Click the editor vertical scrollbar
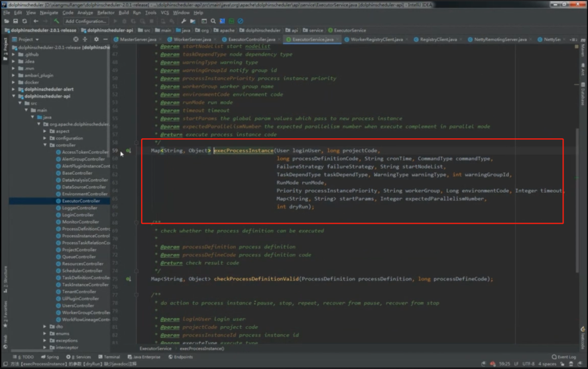This screenshot has width=588, height=369. pos(577,200)
